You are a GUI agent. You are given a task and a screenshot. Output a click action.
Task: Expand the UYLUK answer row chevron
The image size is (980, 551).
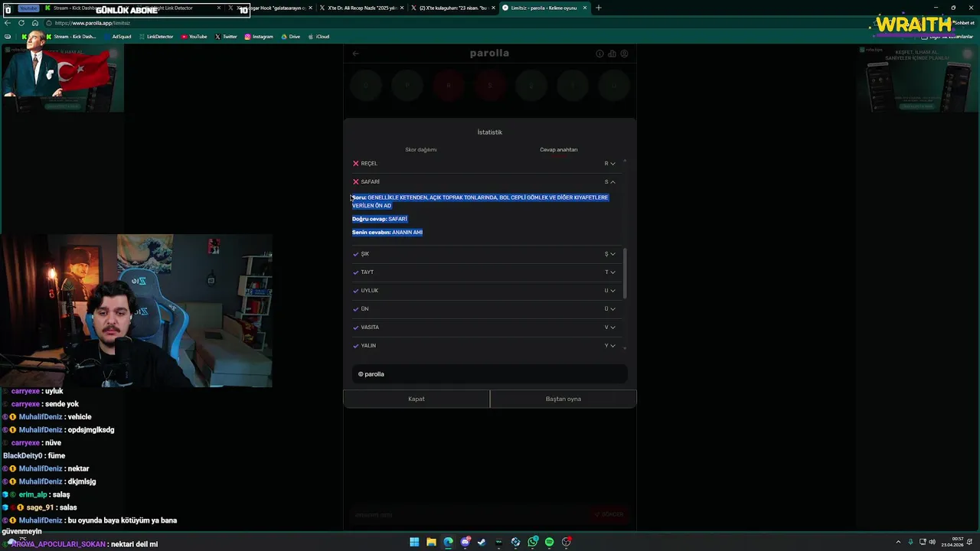[612, 291]
